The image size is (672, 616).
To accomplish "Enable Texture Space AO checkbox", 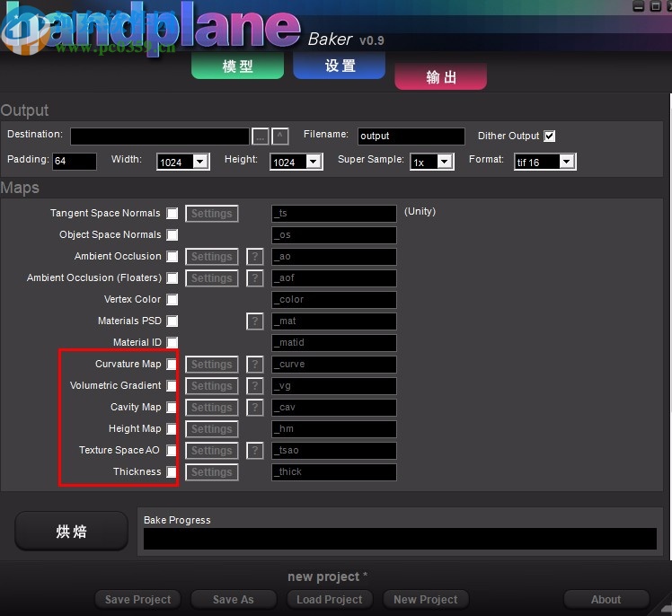I will coord(172,450).
